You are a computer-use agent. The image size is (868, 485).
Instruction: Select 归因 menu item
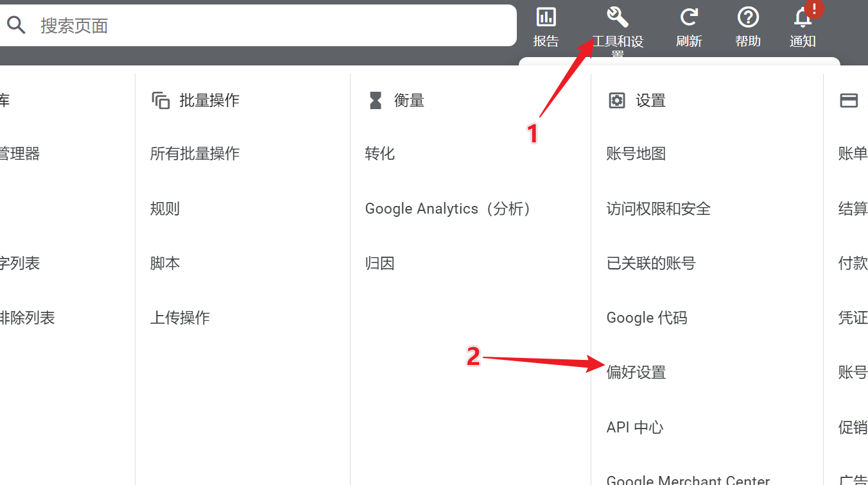[x=379, y=263]
